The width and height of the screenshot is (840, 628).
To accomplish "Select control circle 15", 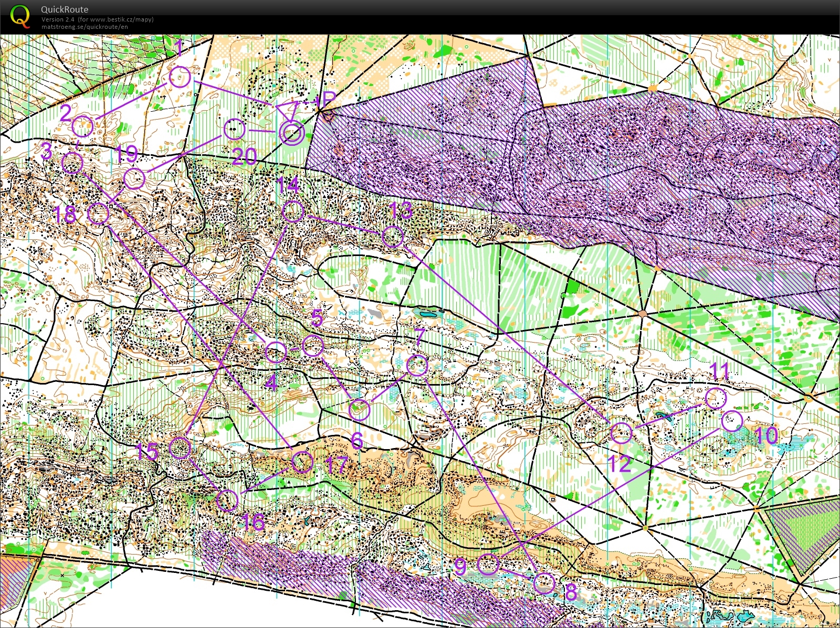I will [x=179, y=447].
